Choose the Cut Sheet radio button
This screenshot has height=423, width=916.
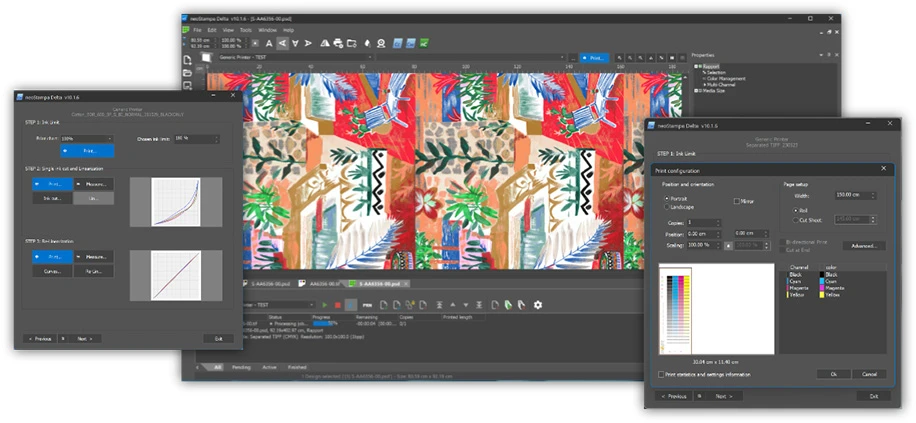[x=796, y=220]
